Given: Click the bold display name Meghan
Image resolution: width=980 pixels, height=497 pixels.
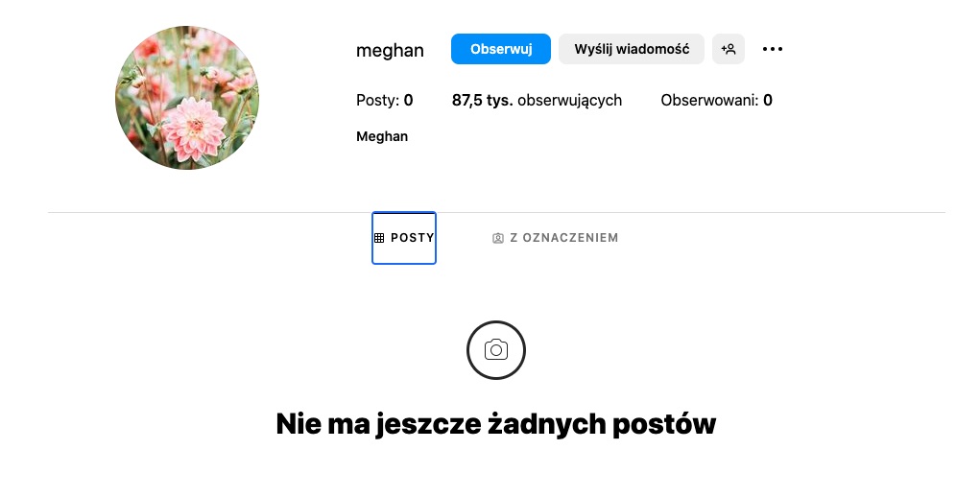Looking at the screenshot, I should coord(382,136).
